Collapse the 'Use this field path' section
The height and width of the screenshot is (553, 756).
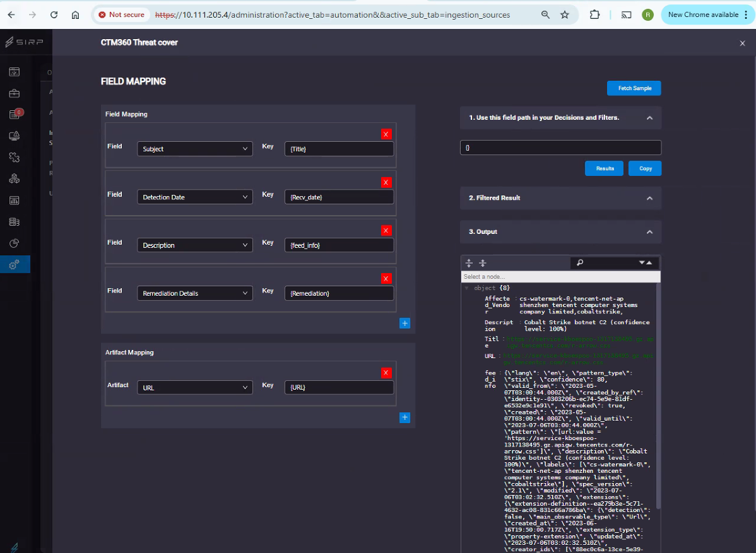tap(649, 118)
